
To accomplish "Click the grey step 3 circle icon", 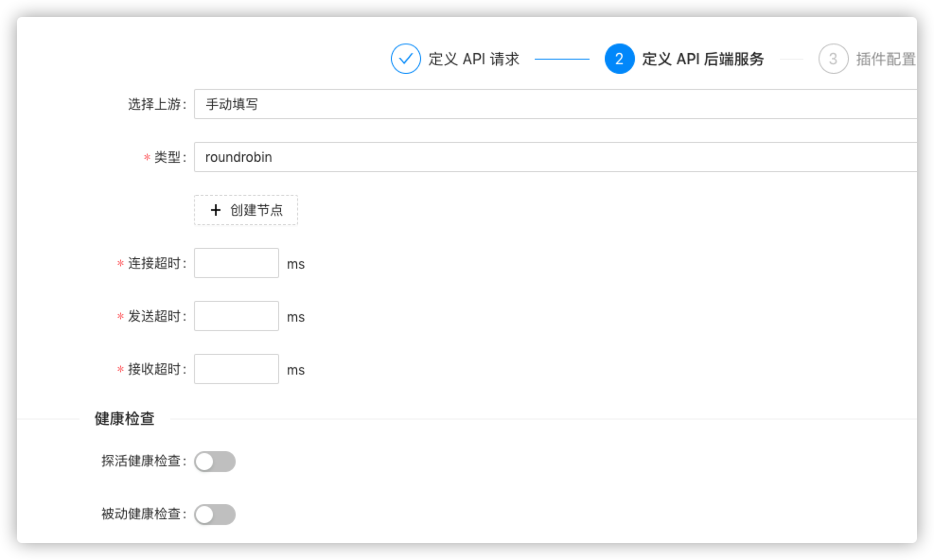I will click(x=833, y=59).
